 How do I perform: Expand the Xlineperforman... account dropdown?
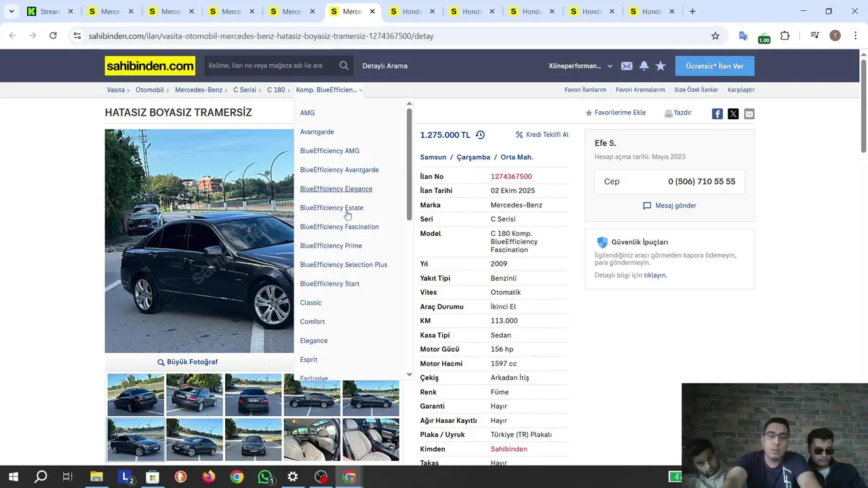tap(610, 66)
